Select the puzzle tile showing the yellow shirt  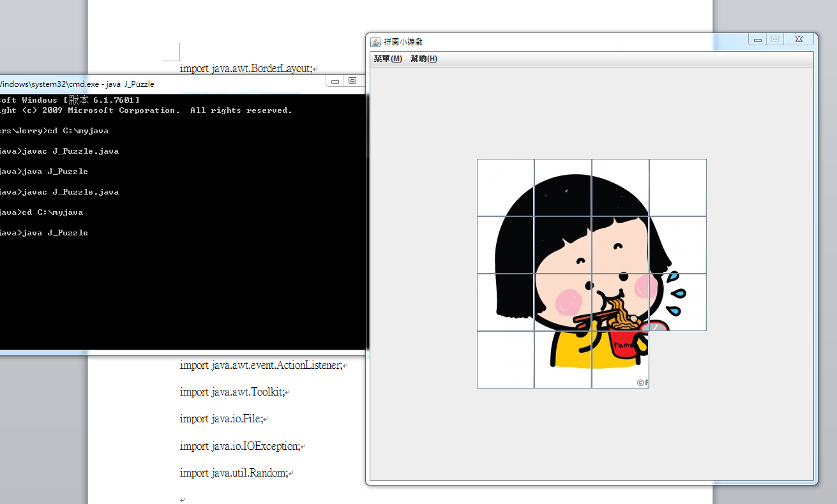click(563, 360)
